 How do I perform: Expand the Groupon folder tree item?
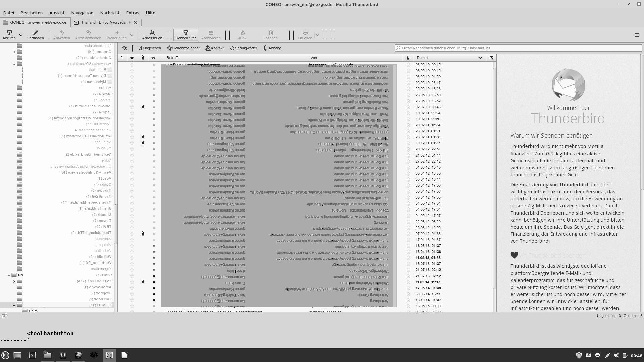(x=14, y=52)
